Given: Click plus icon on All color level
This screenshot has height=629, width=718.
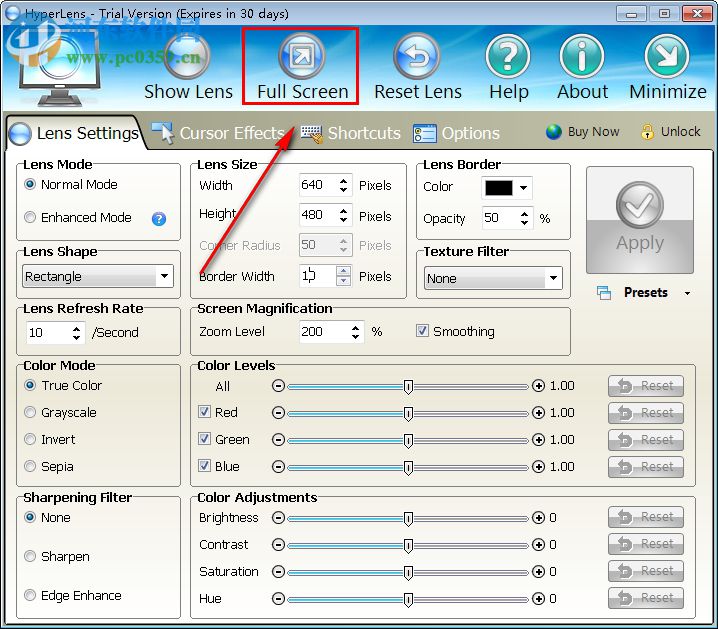Looking at the screenshot, I should (538, 386).
